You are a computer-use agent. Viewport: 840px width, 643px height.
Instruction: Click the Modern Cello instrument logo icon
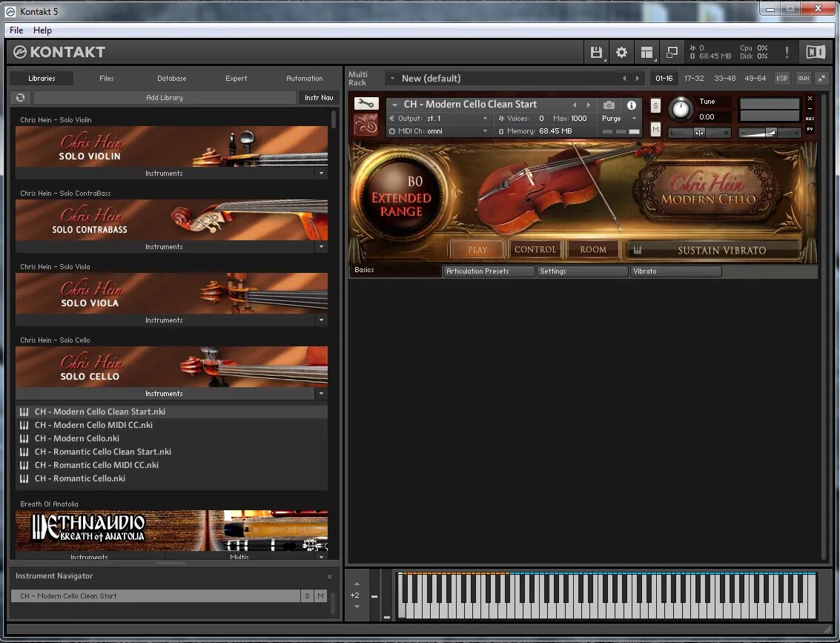[x=366, y=125]
